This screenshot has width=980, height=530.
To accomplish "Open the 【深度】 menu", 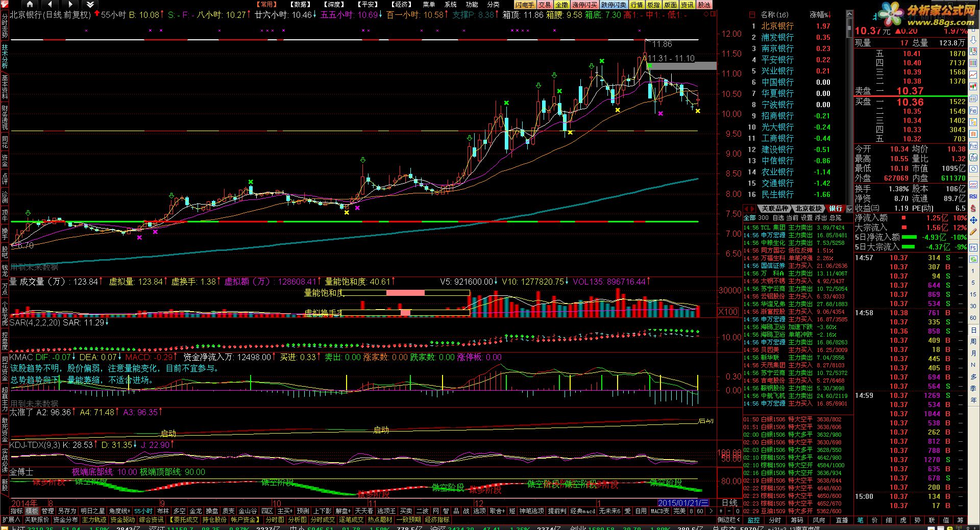I will (x=334, y=5).
